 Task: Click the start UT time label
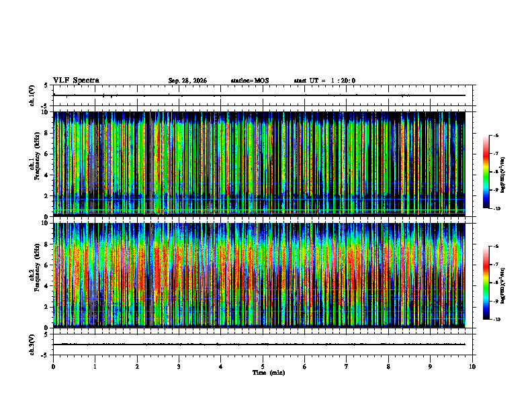coord(324,81)
